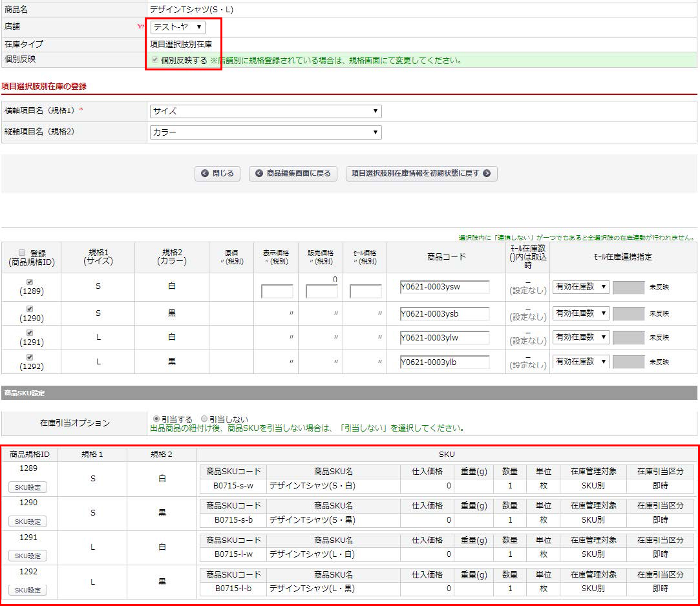Uncheck the checkbox for spec ID 1289
Screen dimensions: 700x606
[x=28, y=282]
